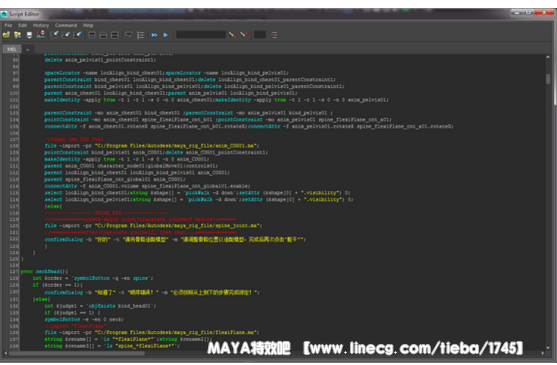Click the Source Script icon
Screen dimensions: 557x365
(x=17, y=35)
